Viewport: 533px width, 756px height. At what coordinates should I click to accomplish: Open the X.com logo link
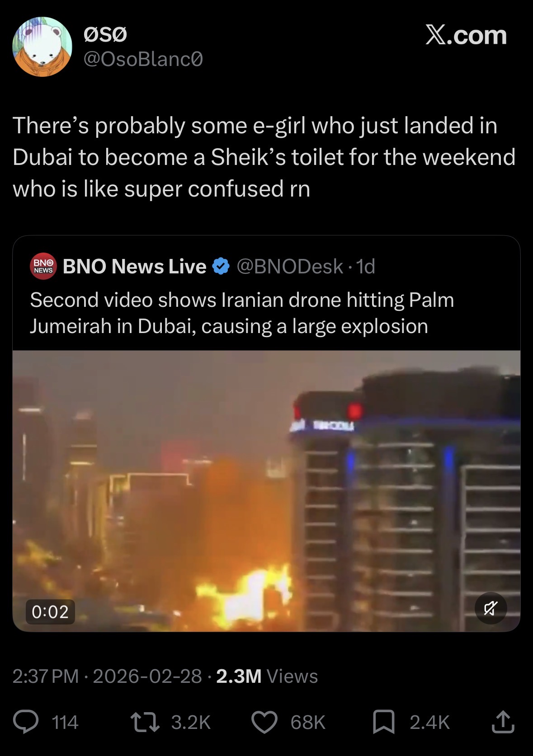pyautogui.click(x=466, y=35)
